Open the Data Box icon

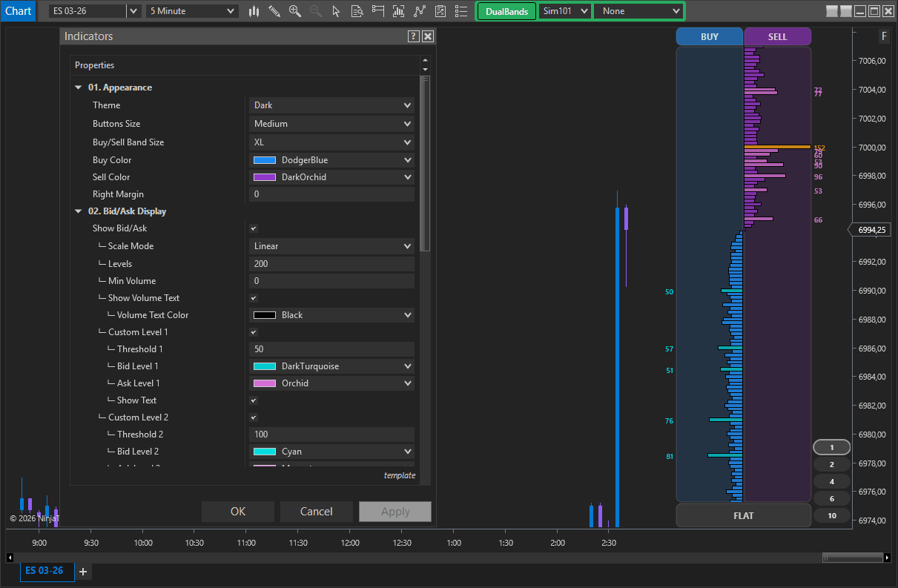point(357,10)
